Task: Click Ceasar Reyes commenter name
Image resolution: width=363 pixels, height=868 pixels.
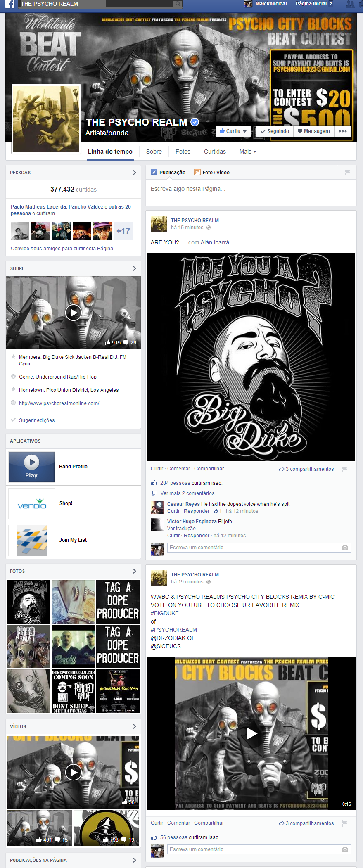Action: 183,504
